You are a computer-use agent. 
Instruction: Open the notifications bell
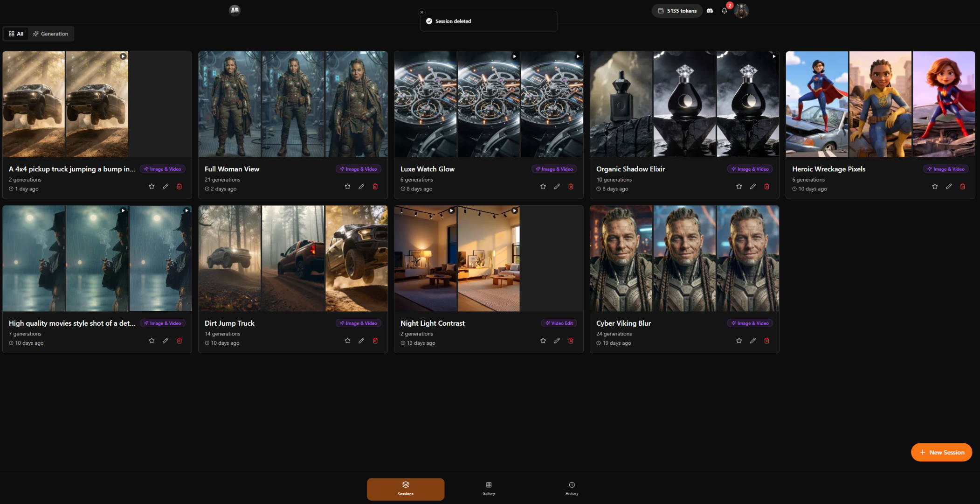click(724, 11)
